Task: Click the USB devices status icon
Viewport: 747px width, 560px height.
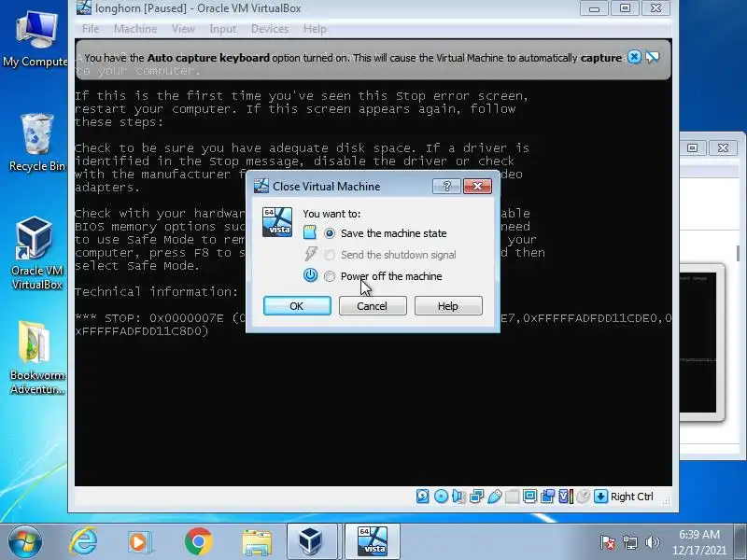Action: pyautogui.click(x=495, y=497)
